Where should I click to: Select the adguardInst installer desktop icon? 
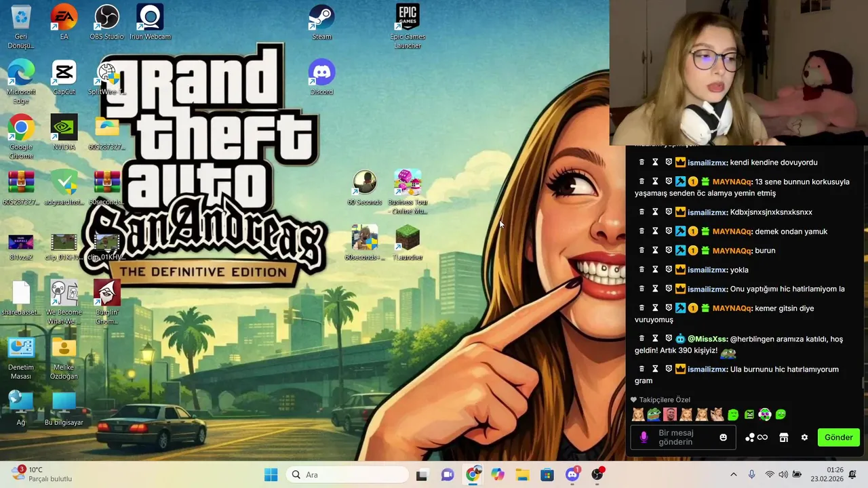click(64, 188)
